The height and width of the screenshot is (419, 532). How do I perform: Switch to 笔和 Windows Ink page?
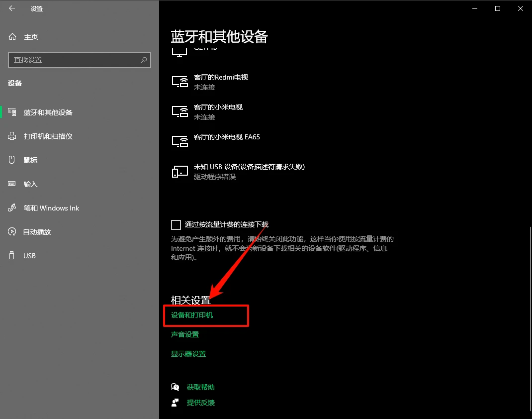[x=51, y=208]
